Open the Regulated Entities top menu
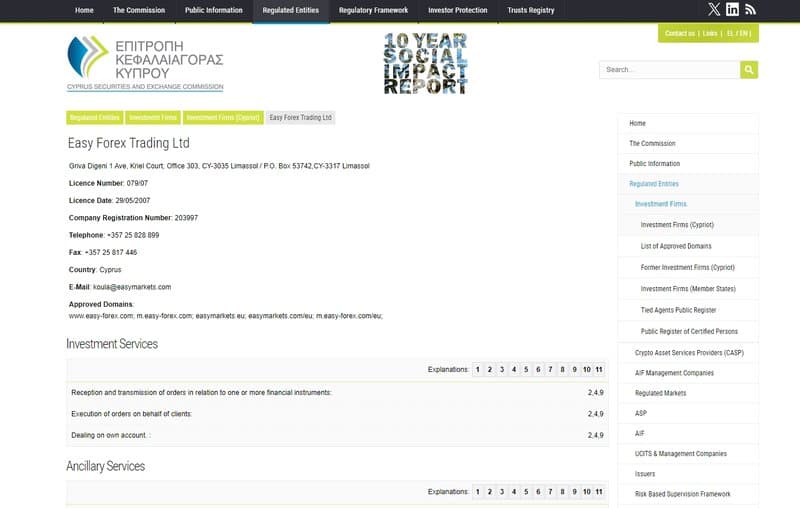 (290, 10)
